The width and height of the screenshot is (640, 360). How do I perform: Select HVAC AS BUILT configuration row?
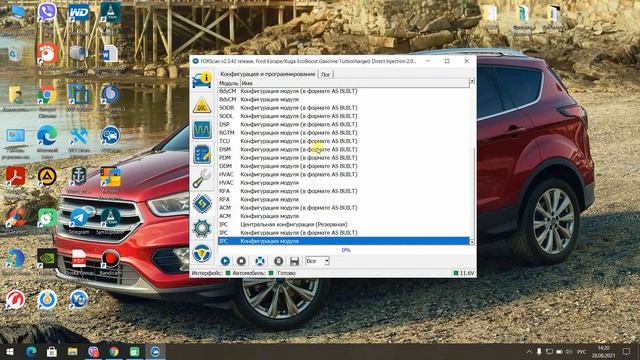pyautogui.click(x=344, y=174)
